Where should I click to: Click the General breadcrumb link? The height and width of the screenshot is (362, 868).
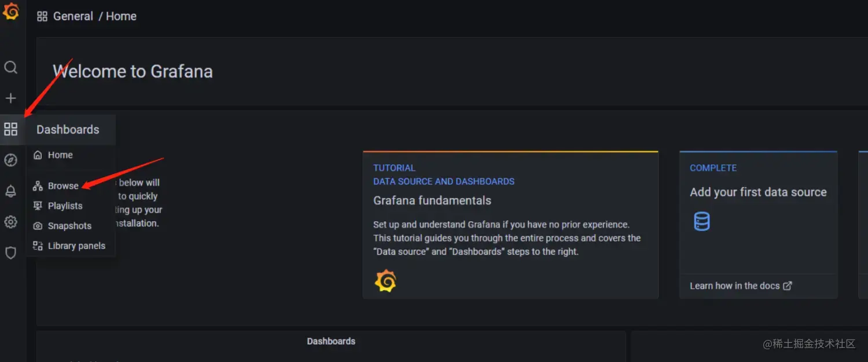tap(73, 16)
